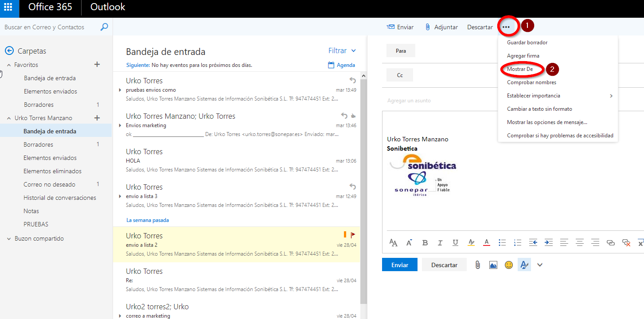This screenshot has height=319, width=644.
Task: Toggle bold formatting
Action: pyautogui.click(x=425, y=242)
